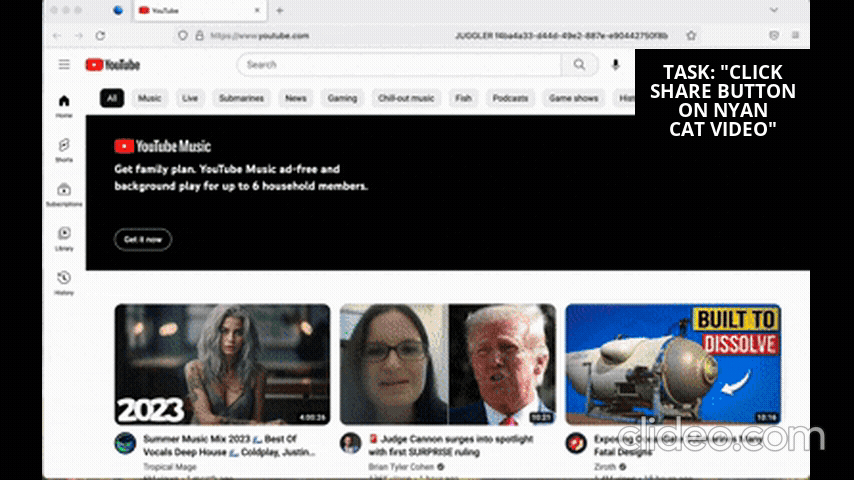Click Tropical Mage channel name
The image size is (854, 480).
(169, 467)
